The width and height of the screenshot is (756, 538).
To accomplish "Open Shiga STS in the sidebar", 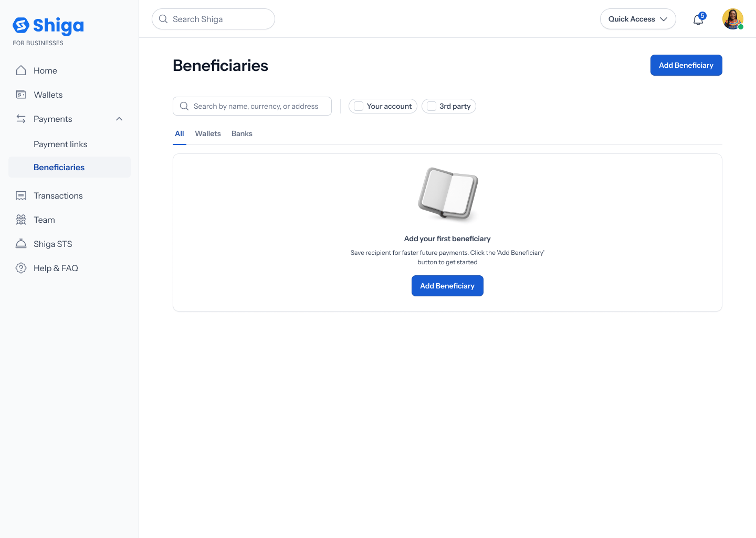I will (69, 244).
